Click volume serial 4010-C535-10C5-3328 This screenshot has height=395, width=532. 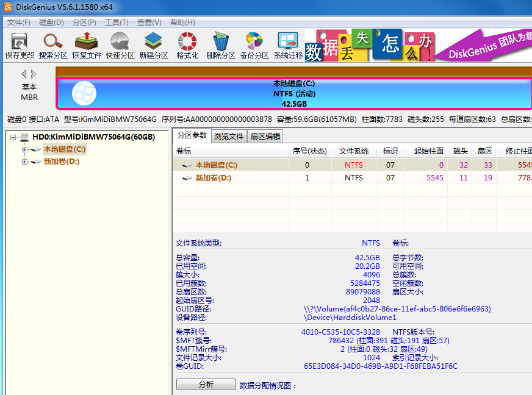pos(340,332)
